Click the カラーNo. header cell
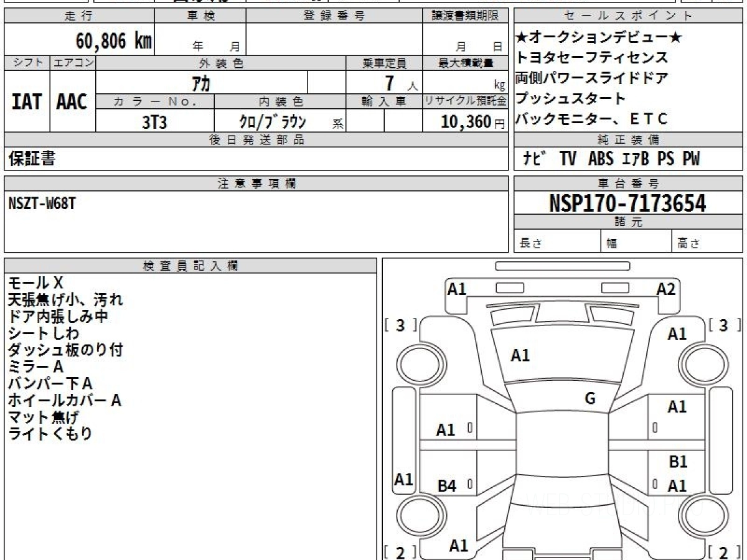747x560 pixels. pos(155,101)
